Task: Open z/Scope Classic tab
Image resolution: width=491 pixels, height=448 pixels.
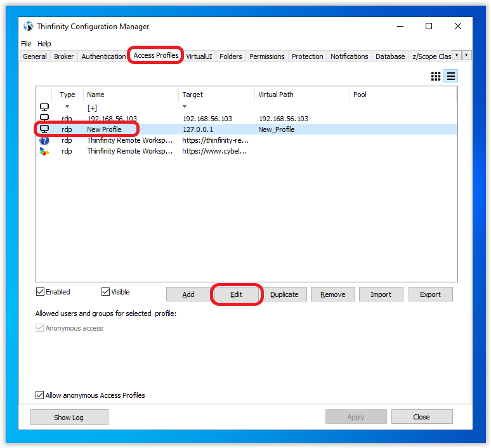Action: tap(431, 56)
